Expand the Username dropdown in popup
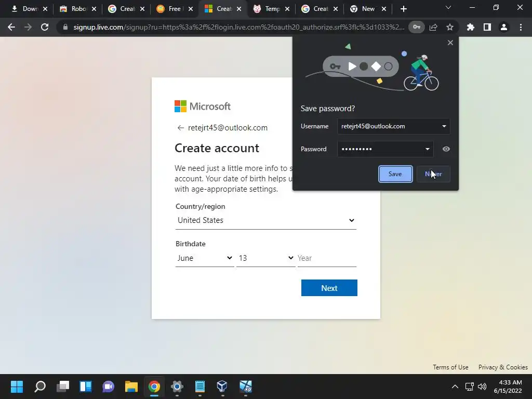The height and width of the screenshot is (399, 532). [x=444, y=126]
